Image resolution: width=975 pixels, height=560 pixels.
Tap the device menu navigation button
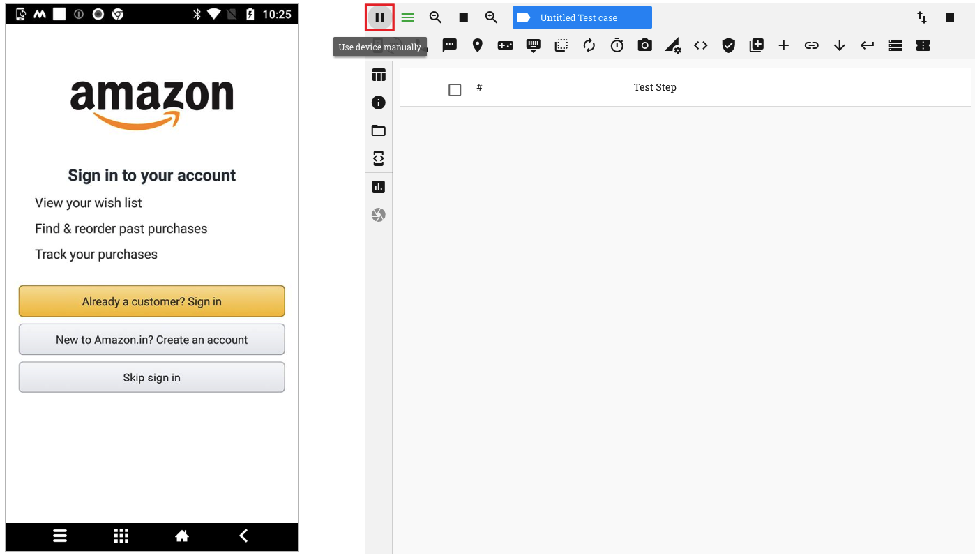pos(60,536)
